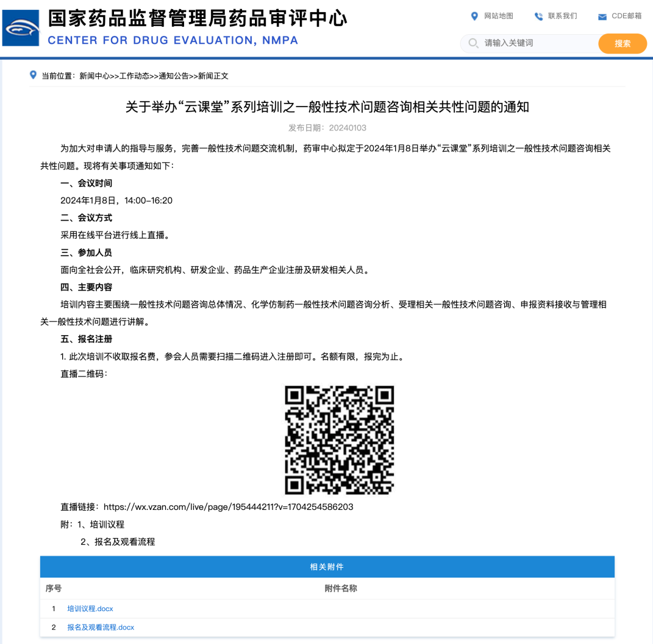Viewport: 653px width, 644px height.
Task: Click attachment row number 1
Action: pos(53,609)
